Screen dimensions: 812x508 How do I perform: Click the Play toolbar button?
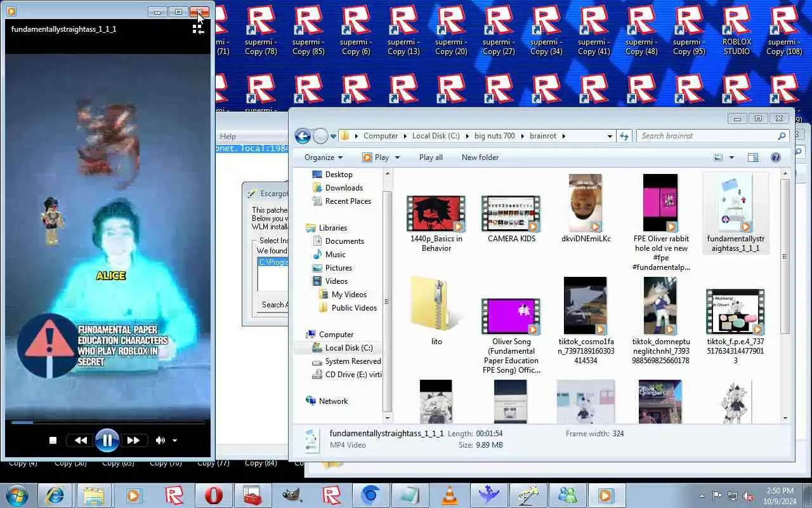(376, 157)
